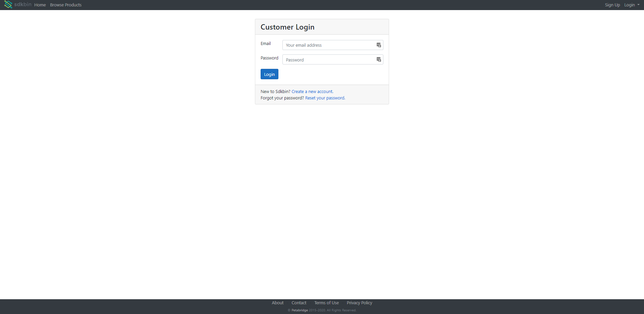Select Home in the navigation bar

[x=40, y=5]
